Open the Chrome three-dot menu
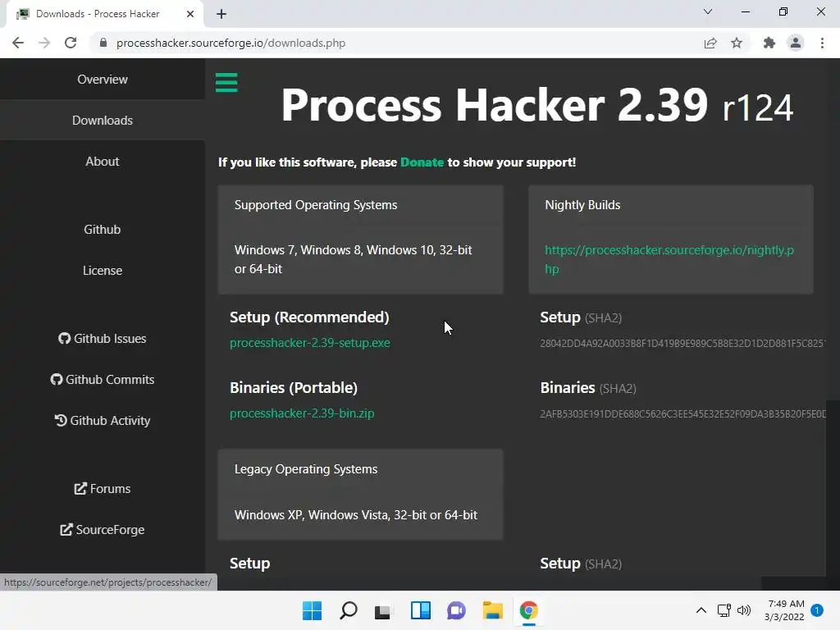The width and height of the screenshot is (840, 630). [x=822, y=43]
